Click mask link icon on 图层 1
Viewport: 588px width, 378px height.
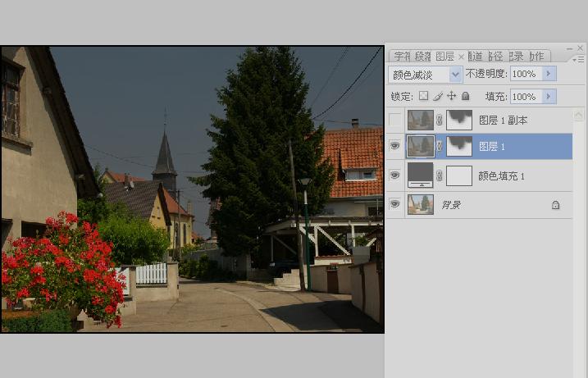click(x=440, y=146)
